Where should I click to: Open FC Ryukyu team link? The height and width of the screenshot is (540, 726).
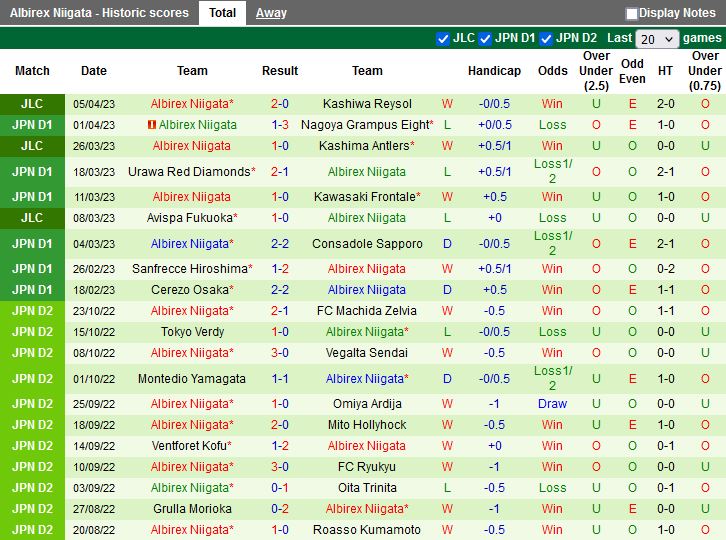click(x=367, y=467)
